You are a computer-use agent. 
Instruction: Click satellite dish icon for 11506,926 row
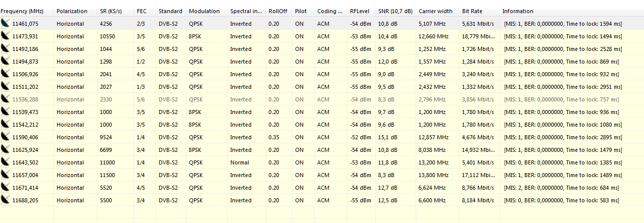[x=6, y=74]
